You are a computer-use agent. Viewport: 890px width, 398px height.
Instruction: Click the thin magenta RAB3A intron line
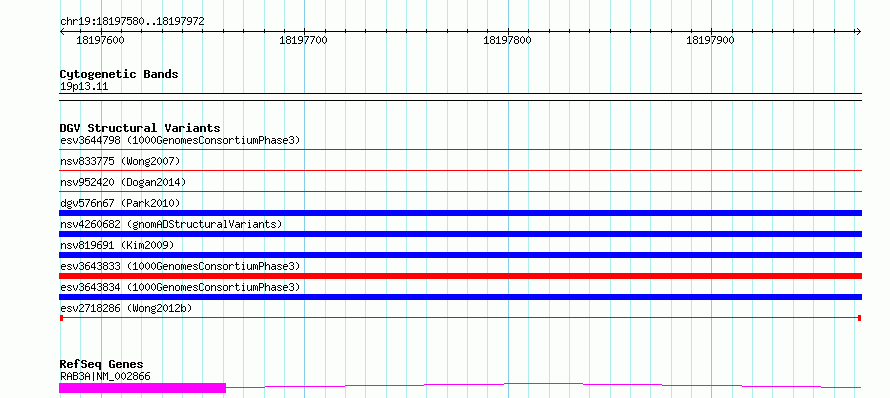543,385
